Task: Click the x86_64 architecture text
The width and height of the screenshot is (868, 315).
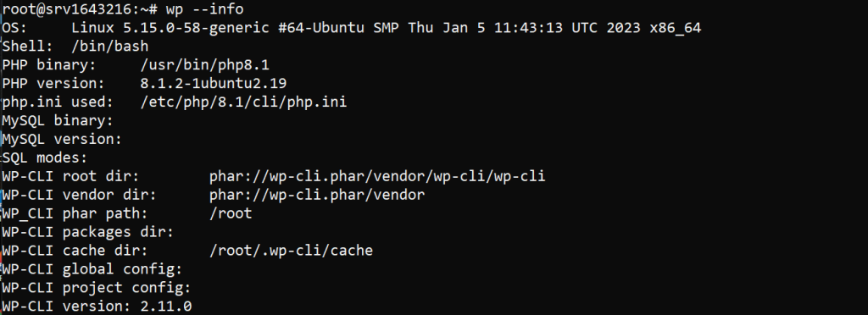Action: (676, 28)
